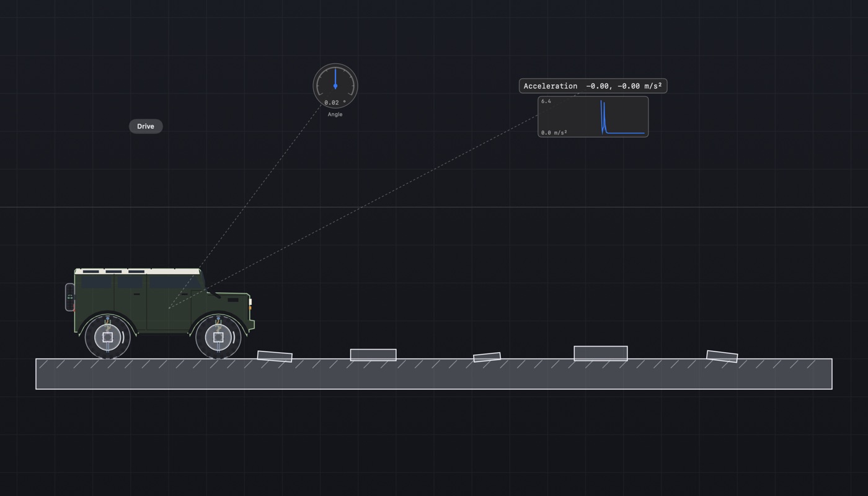
Task: Open the acceleration graph panel
Action: point(593,117)
